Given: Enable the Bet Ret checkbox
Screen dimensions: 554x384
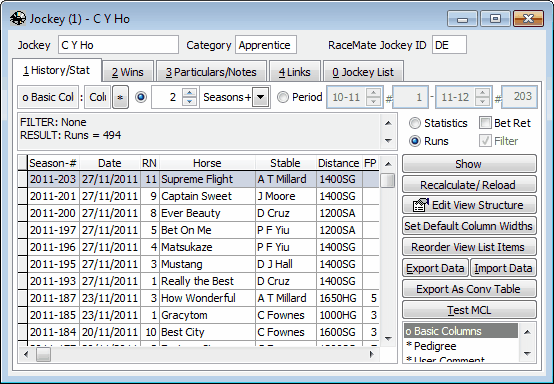Looking at the screenshot, I should (x=485, y=123).
